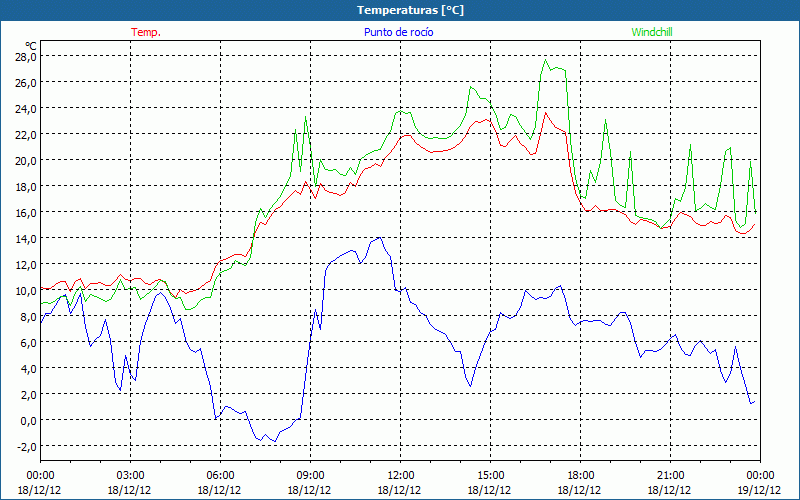Screen dimensions: 800x500
Task: Click the Temperaturas [°C] chart title
Action: coord(410,10)
